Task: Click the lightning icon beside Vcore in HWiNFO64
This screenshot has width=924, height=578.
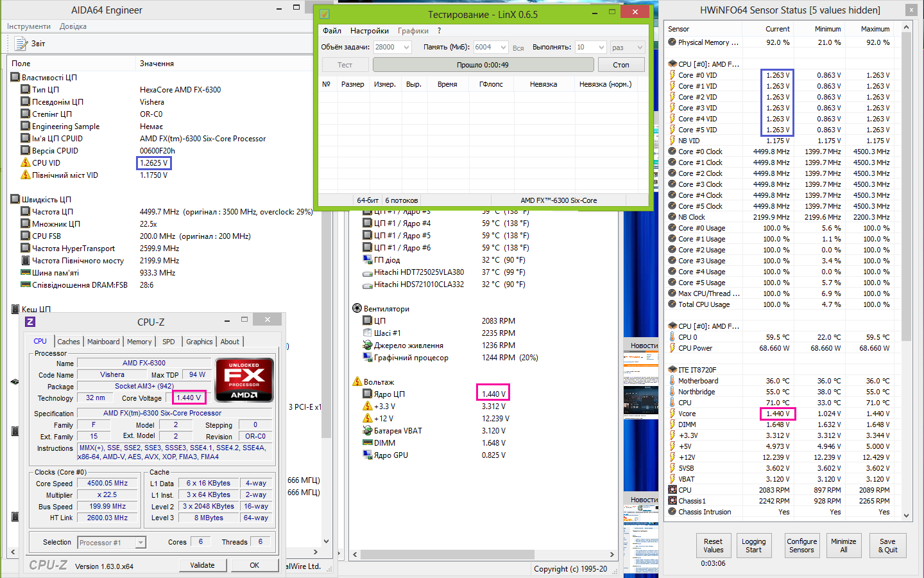Action: tap(672, 414)
